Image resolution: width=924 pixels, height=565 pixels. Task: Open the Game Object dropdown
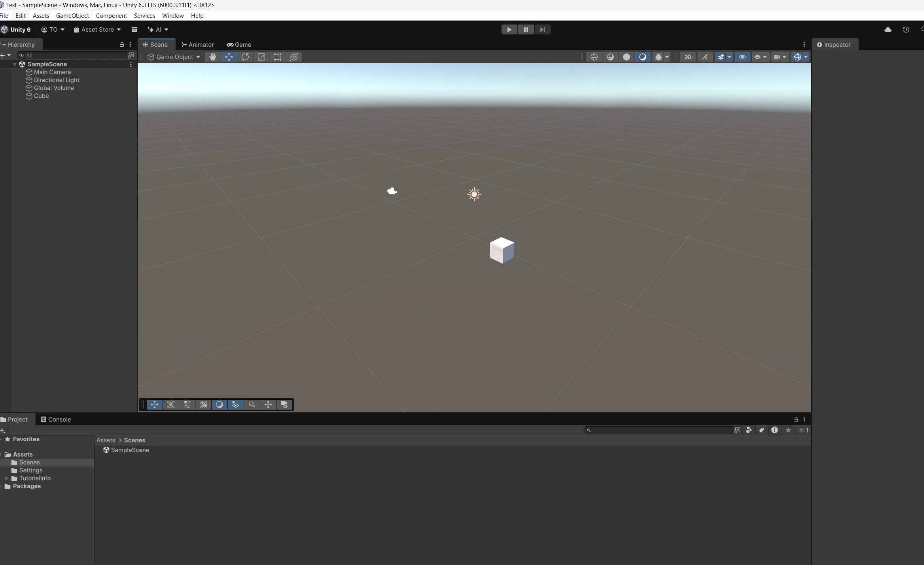(174, 57)
